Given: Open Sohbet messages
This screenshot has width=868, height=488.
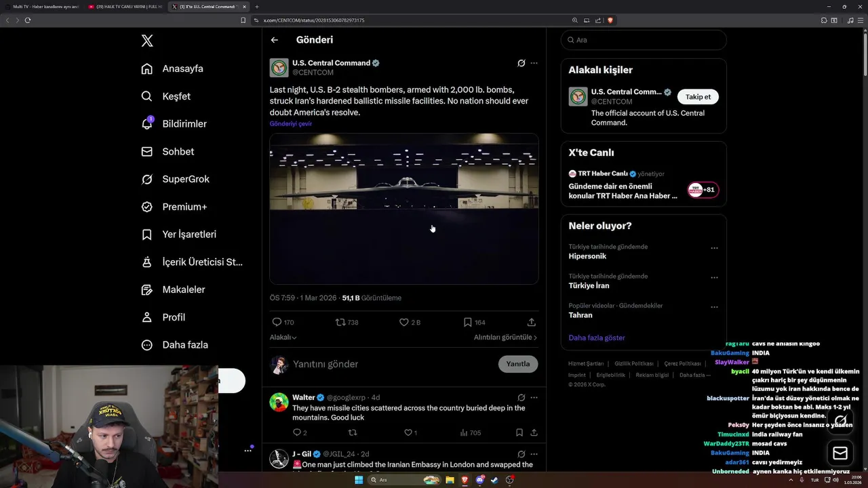Looking at the screenshot, I should click(x=167, y=152).
